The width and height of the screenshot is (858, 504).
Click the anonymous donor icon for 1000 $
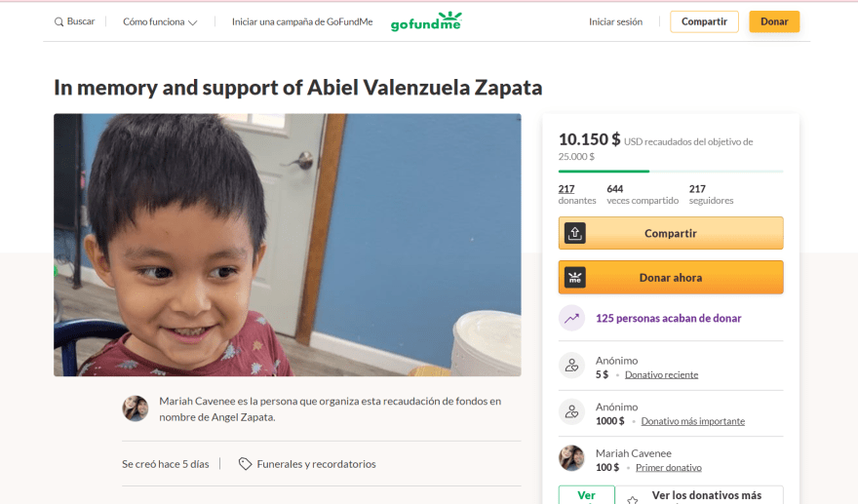[571, 412]
